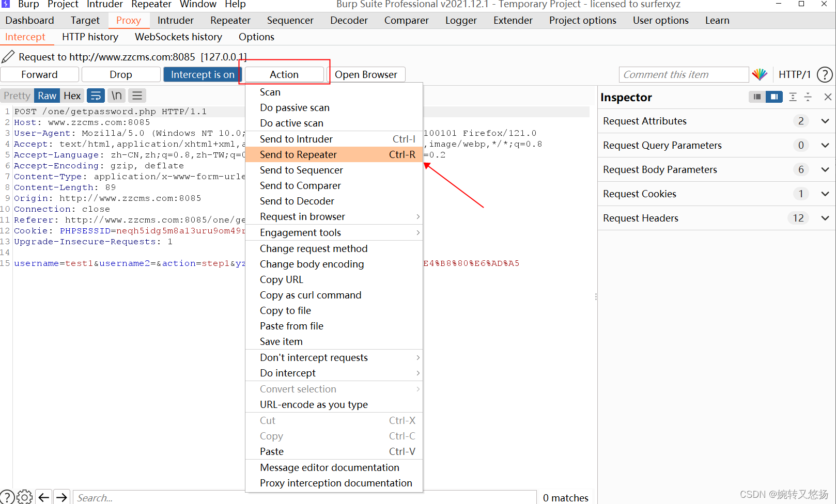Choose Paste from the context menu
The image size is (836, 504).
[x=334, y=451]
